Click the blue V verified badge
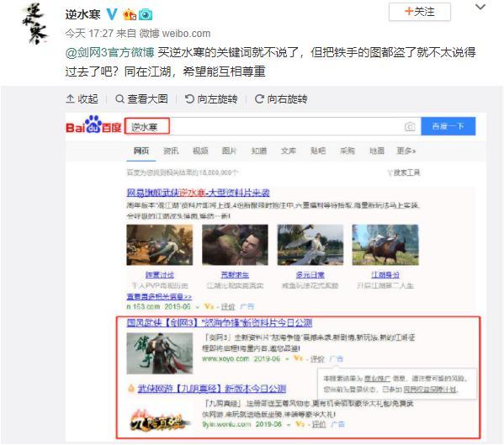 112,14
